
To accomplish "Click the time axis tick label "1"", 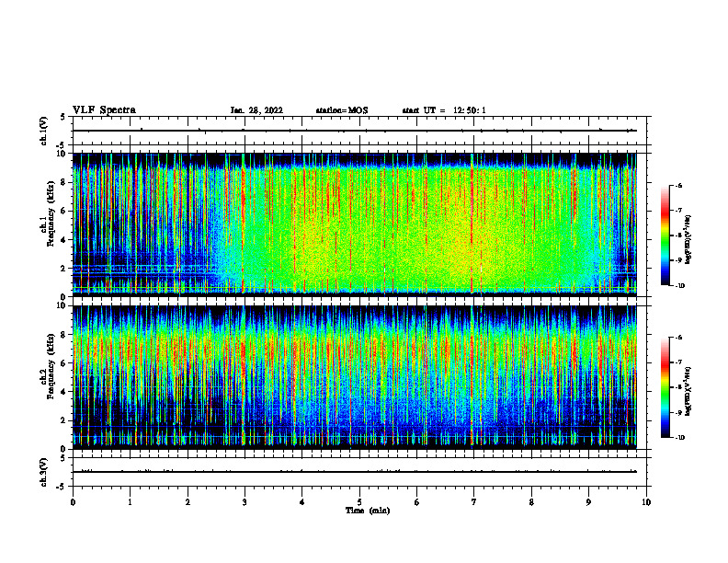I will pos(130,502).
